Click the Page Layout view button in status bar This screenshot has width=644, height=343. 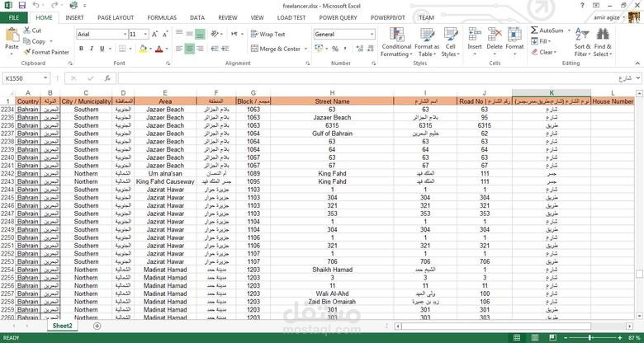pos(535,338)
